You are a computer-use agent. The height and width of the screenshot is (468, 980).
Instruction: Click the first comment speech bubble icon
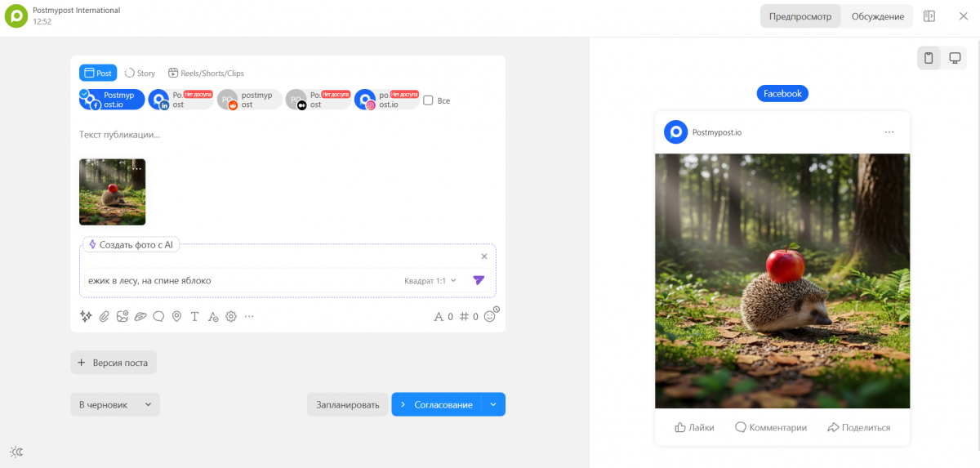pos(158,316)
